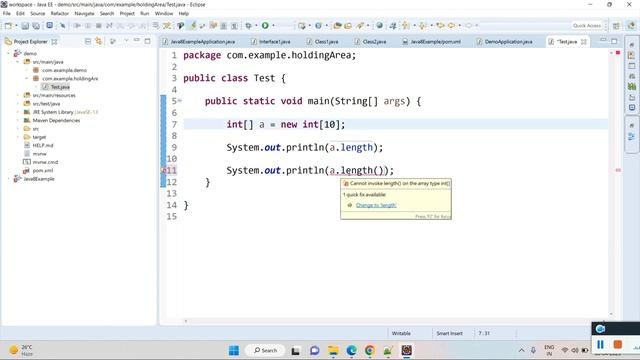The width and height of the screenshot is (640, 360).
Task: Close the Project Explorer tab
Action: point(54,42)
